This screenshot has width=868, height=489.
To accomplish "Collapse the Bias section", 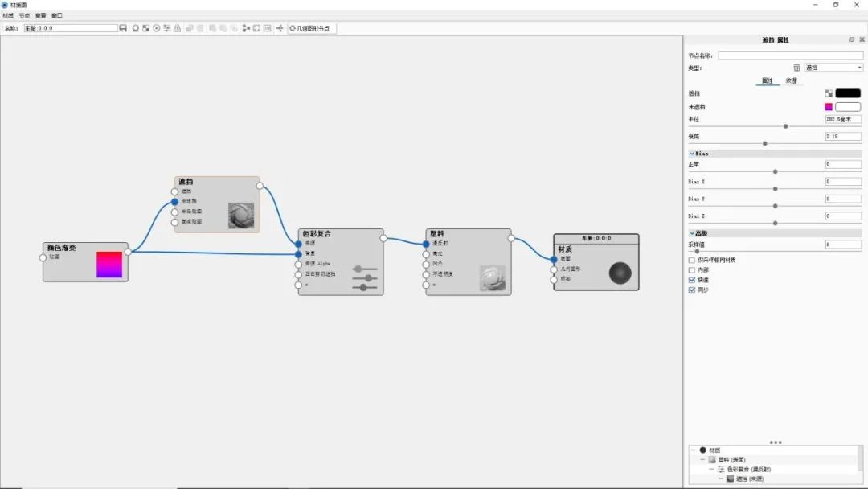I will (691, 153).
